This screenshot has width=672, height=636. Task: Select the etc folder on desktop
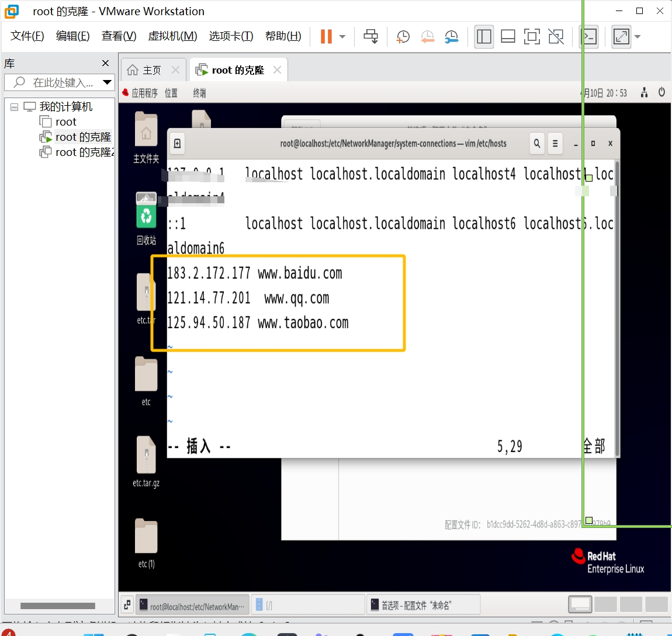[146, 381]
